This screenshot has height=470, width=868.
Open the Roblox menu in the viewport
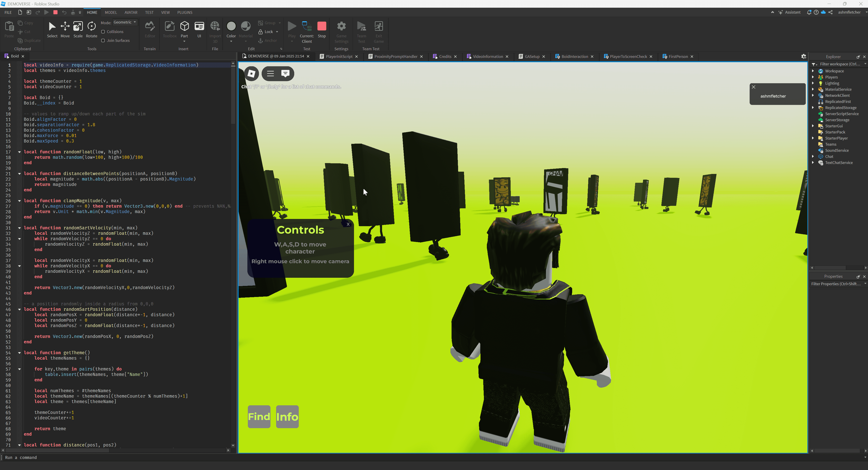coord(251,74)
